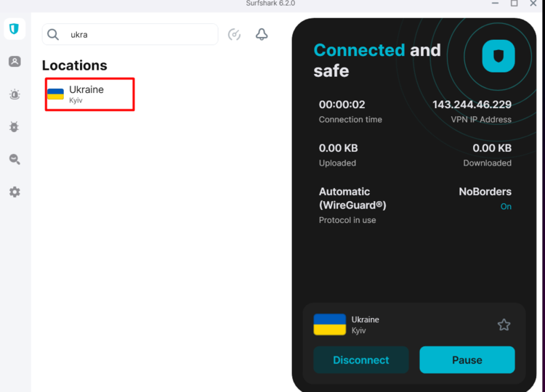
Task: Toggle NoBorders On status
Action: [506, 206]
